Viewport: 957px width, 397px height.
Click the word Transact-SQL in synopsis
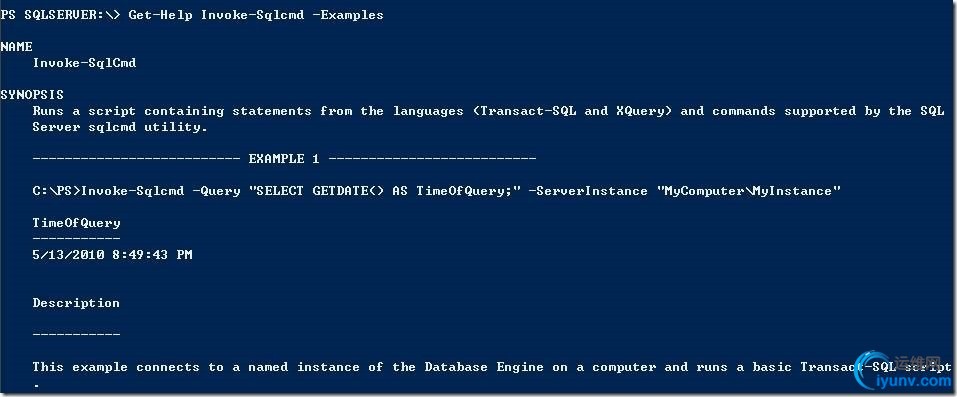tap(528, 111)
